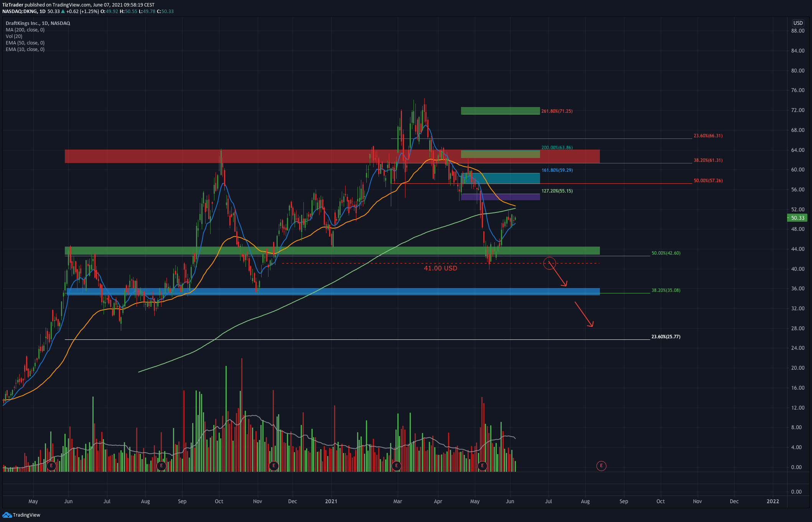The image size is (812, 522).
Task: Click the 50.00%(42.60) Fibonacci label
Action: pos(666,253)
